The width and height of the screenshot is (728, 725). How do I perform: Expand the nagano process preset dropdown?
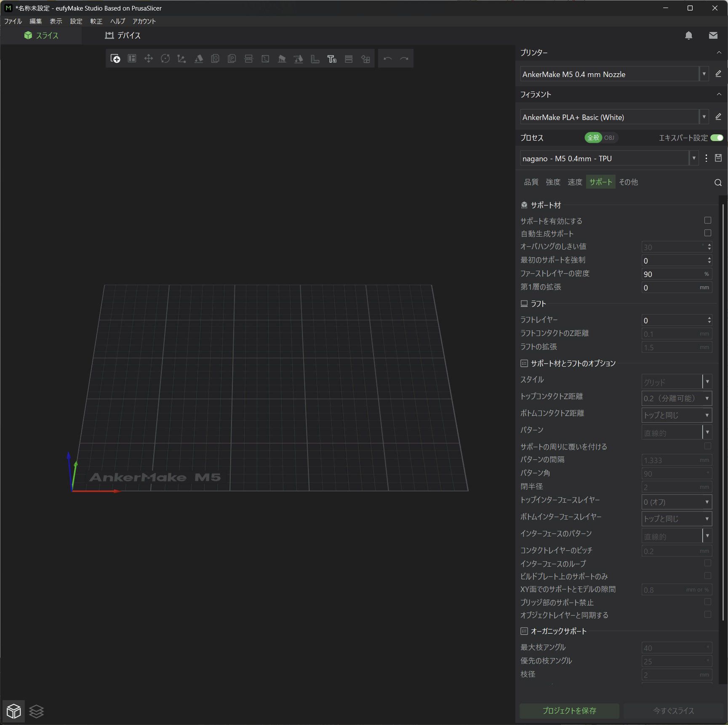(x=693, y=159)
